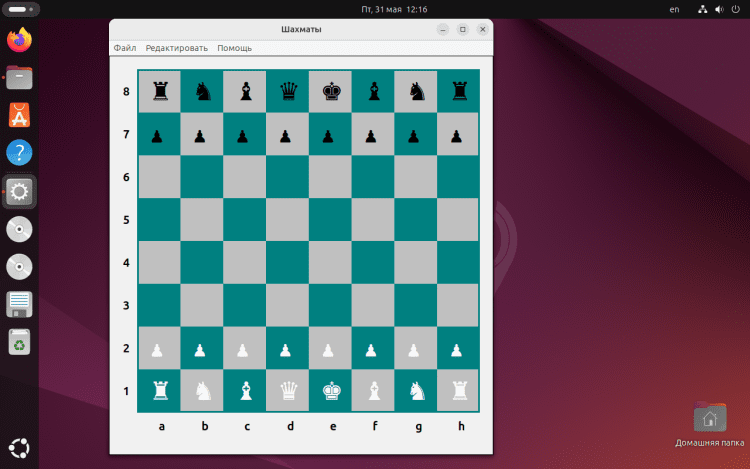Image resolution: width=750 pixels, height=469 pixels.
Task: Pick the white pawn on a2
Action: click(x=157, y=350)
